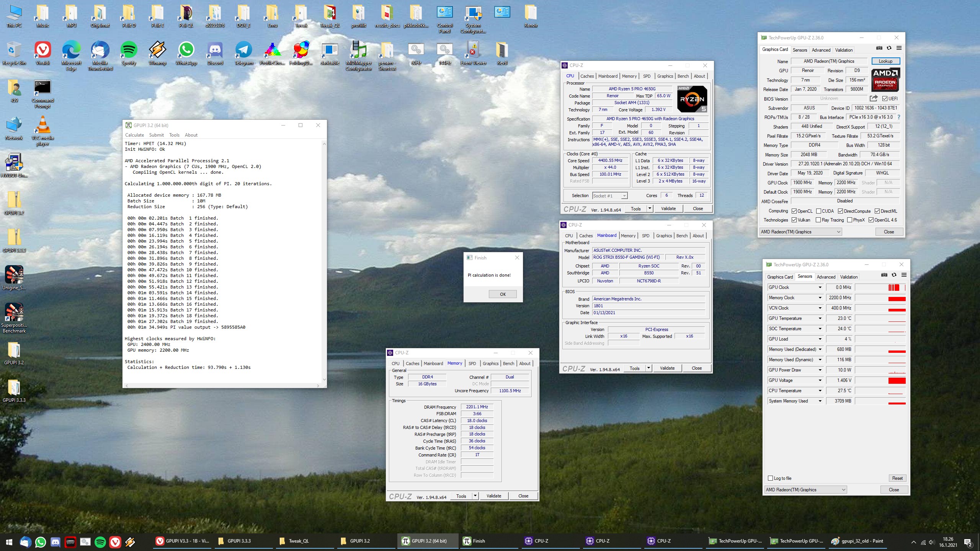Click Validate in CPU-Z CPU window
The width and height of the screenshot is (980, 551).
(668, 209)
